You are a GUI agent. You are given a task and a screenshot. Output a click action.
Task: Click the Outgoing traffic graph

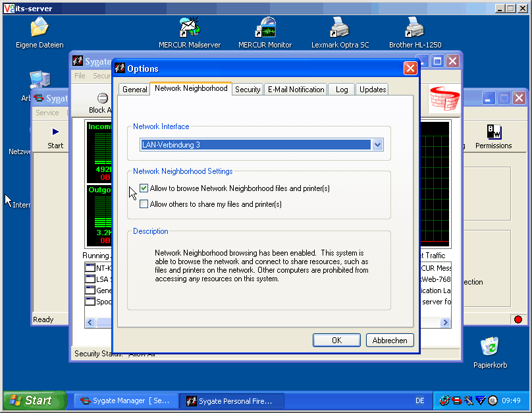(x=99, y=215)
